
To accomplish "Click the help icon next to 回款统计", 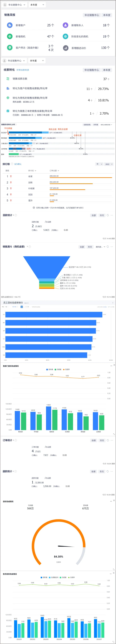I will (16, 215).
